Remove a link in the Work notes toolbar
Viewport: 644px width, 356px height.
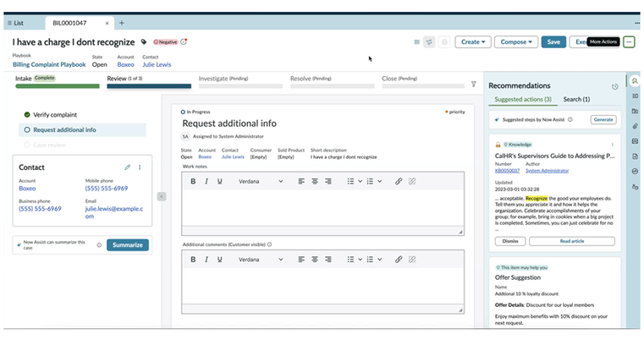click(412, 181)
